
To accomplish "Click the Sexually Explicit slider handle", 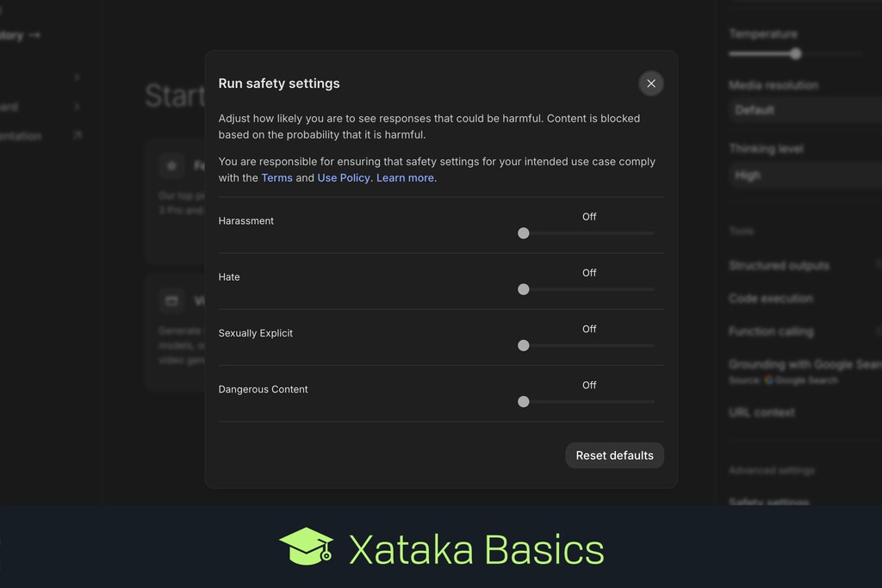I will pos(524,345).
